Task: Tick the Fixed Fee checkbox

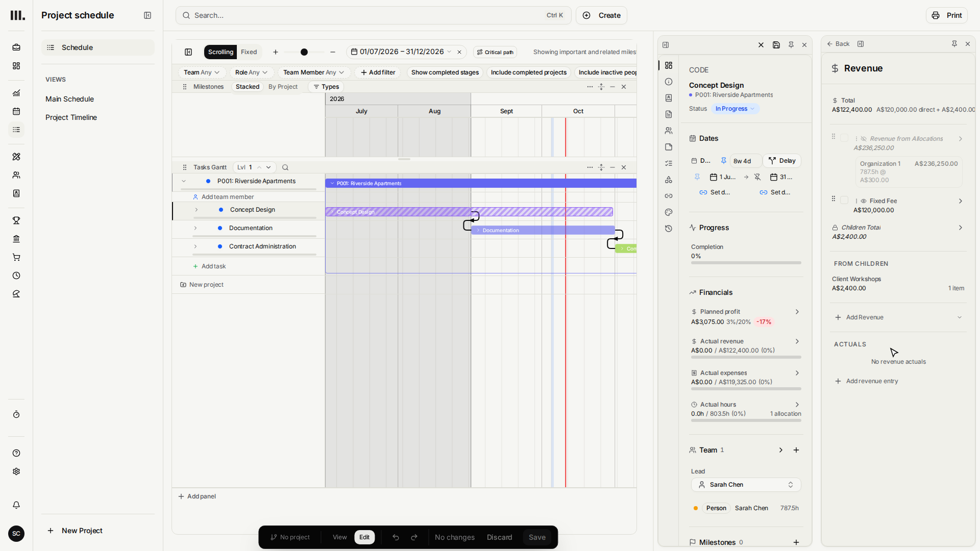Action: (x=844, y=201)
